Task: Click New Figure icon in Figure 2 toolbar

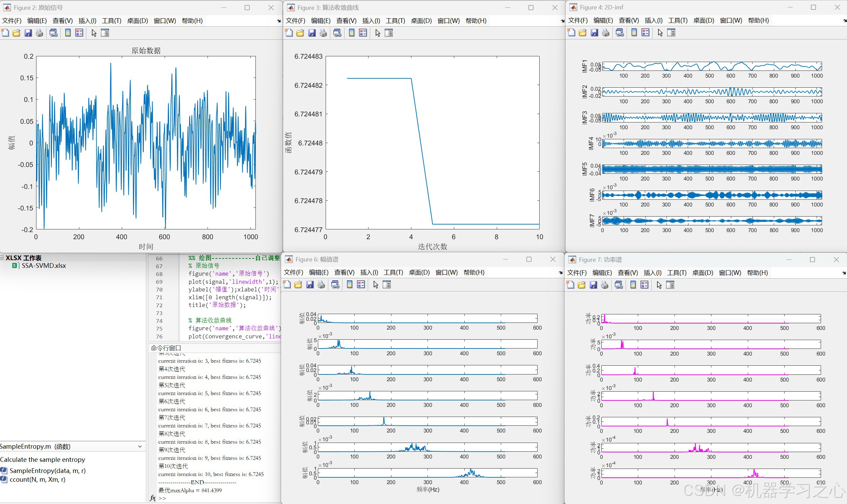Action: (5, 33)
